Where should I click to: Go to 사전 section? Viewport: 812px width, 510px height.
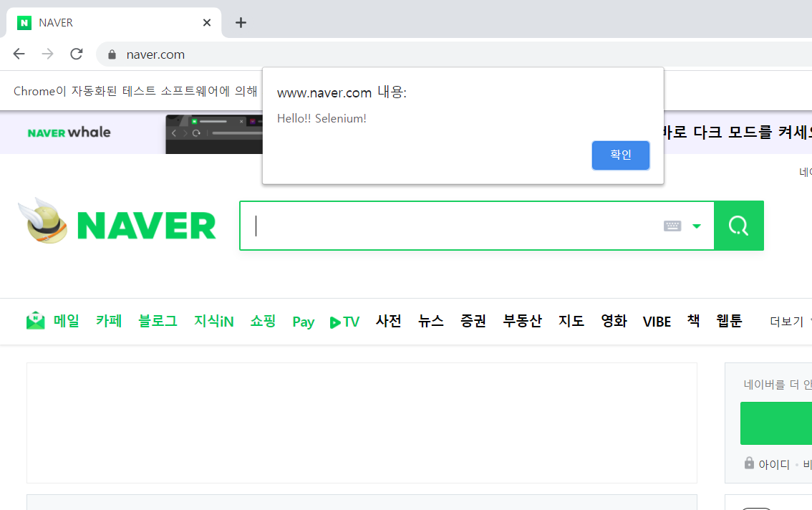pyautogui.click(x=388, y=321)
